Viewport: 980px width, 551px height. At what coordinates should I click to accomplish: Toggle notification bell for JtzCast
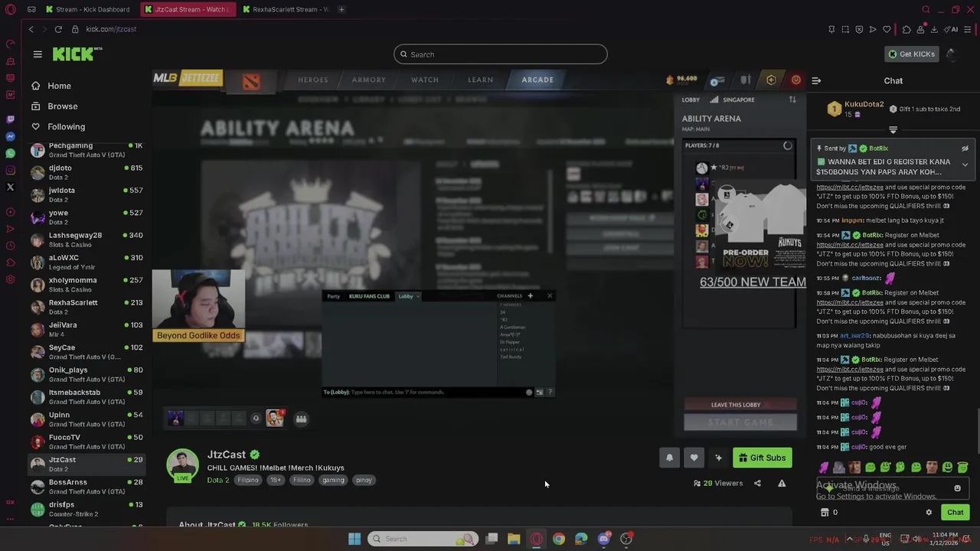click(669, 458)
